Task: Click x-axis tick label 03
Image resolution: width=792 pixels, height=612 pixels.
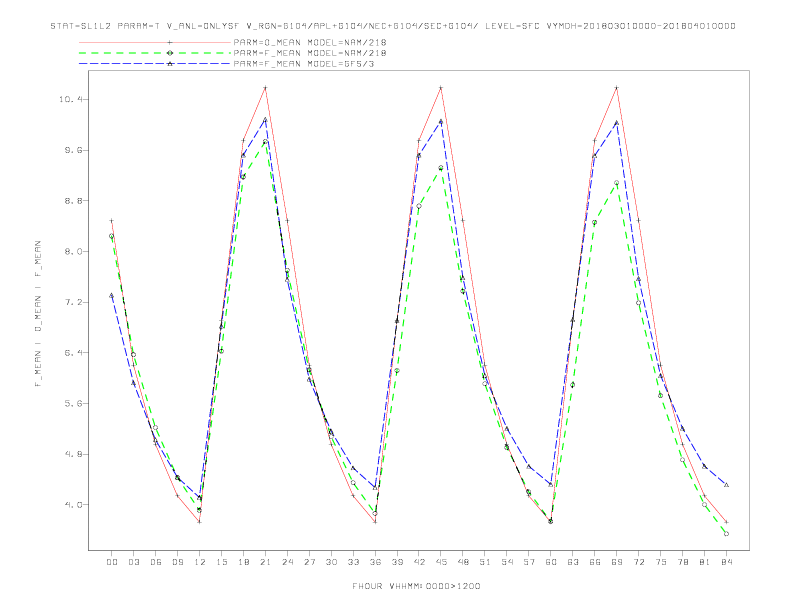Action: pyautogui.click(x=133, y=562)
